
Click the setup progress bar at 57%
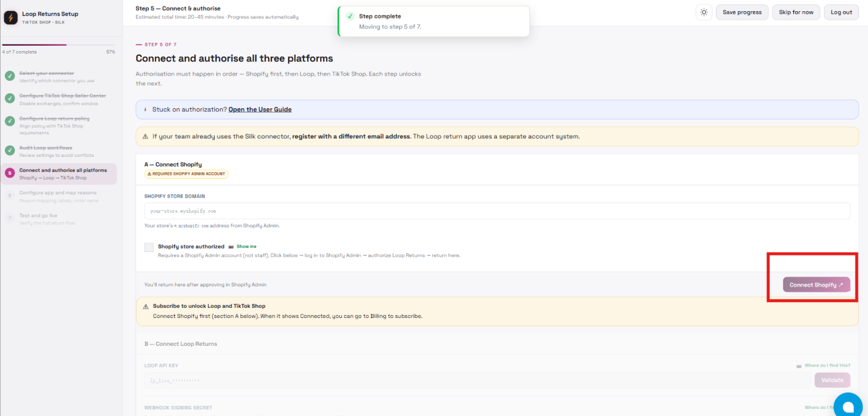click(x=58, y=45)
